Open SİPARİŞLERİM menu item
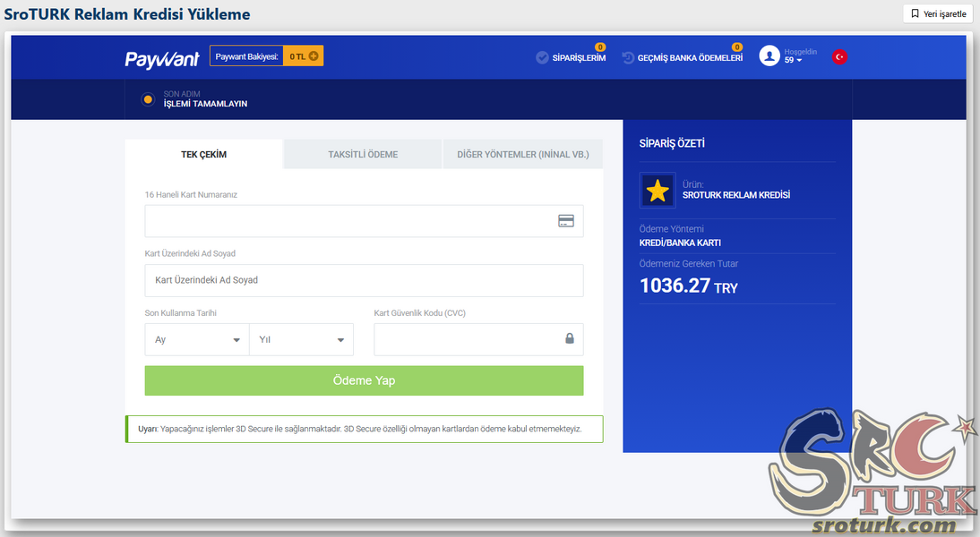 (579, 58)
